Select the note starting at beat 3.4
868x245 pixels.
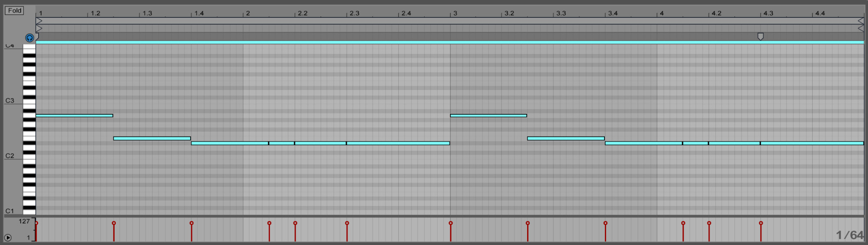point(644,143)
